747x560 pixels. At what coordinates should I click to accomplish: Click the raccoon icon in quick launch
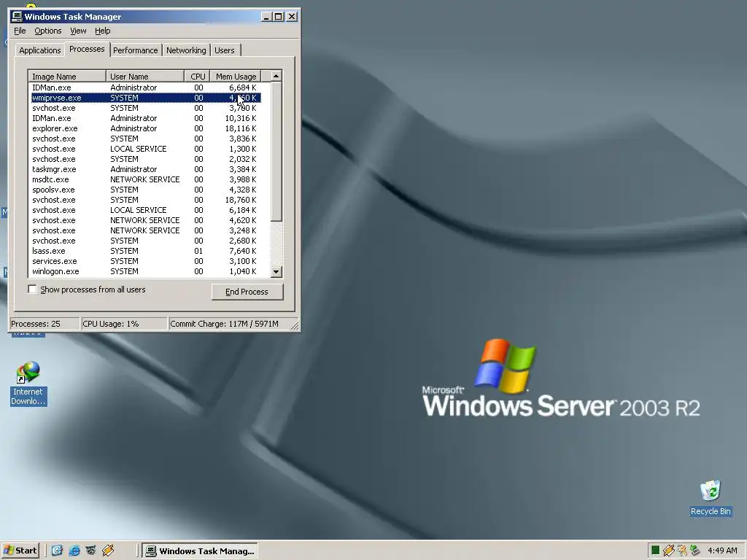[x=91, y=551]
